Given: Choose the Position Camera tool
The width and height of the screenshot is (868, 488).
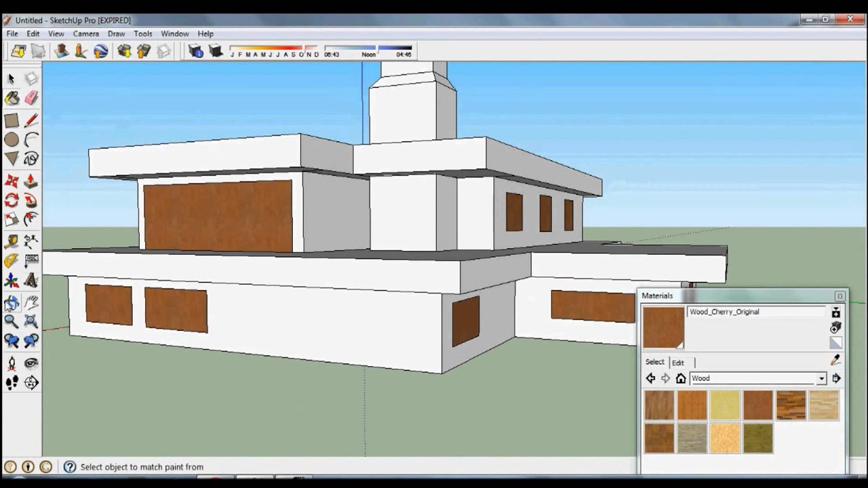Looking at the screenshot, I should coord(12,364).
